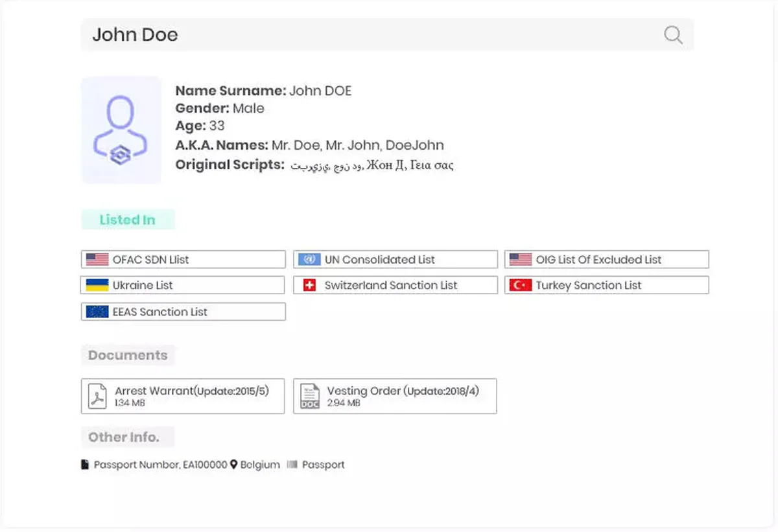The width and height of the screenshot is (778, 532).
Task: Click the 1.34 MB file size text
Action: pos(130,403)
